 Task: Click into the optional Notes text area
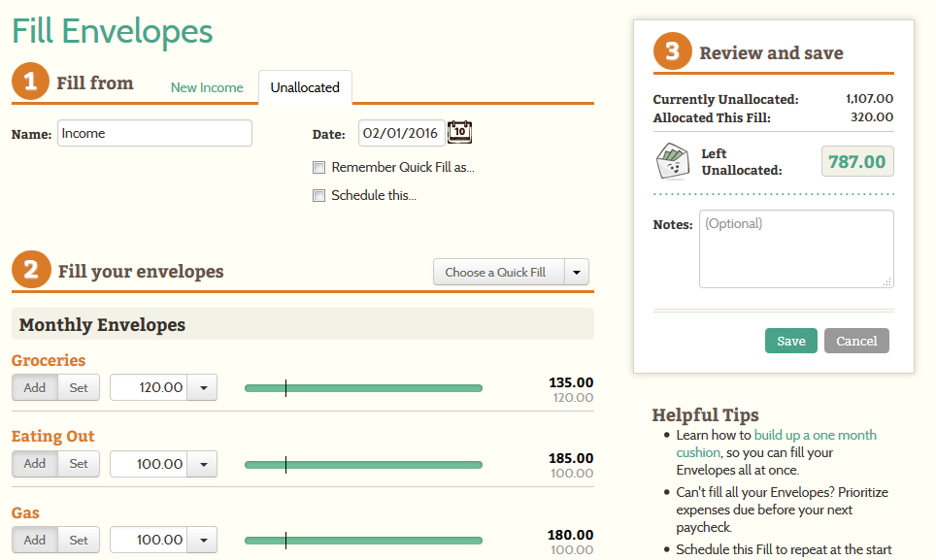796,248
